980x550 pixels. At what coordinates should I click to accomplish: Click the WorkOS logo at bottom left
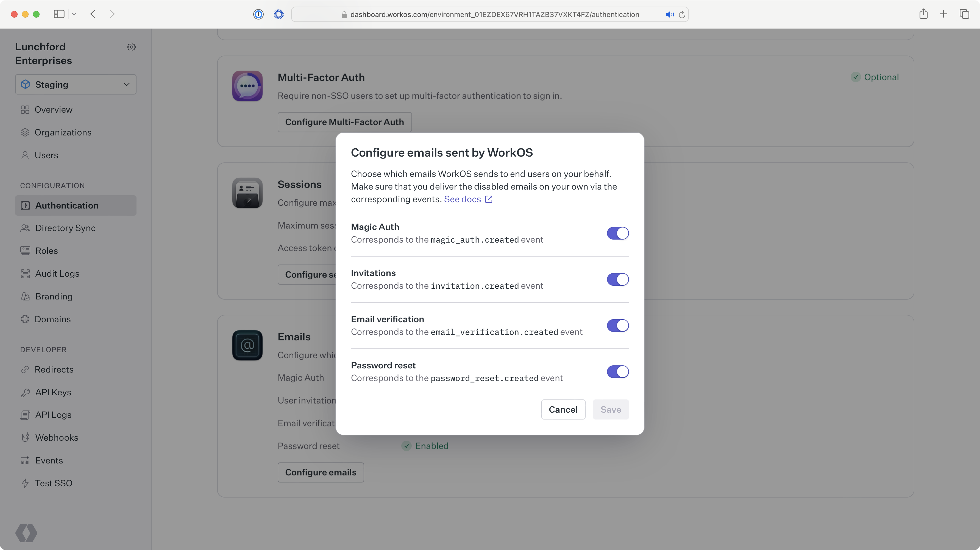(26, 533)
